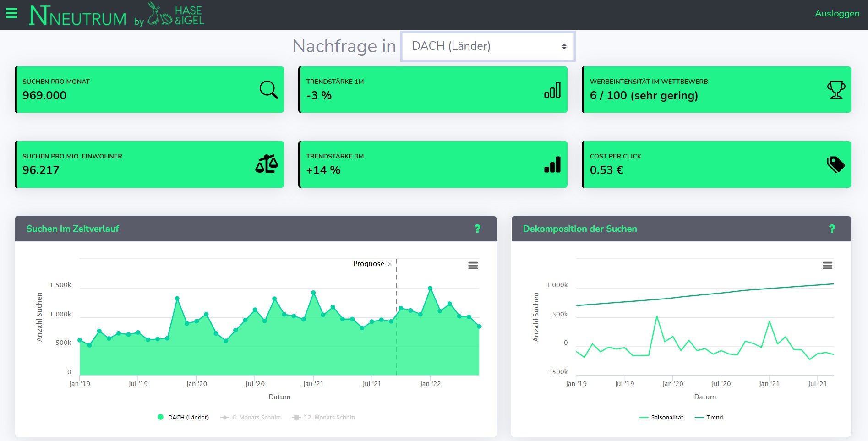Open chart menu of Suchen im Zeitverlauf
868x441 pixels.
tap(473, 266)
